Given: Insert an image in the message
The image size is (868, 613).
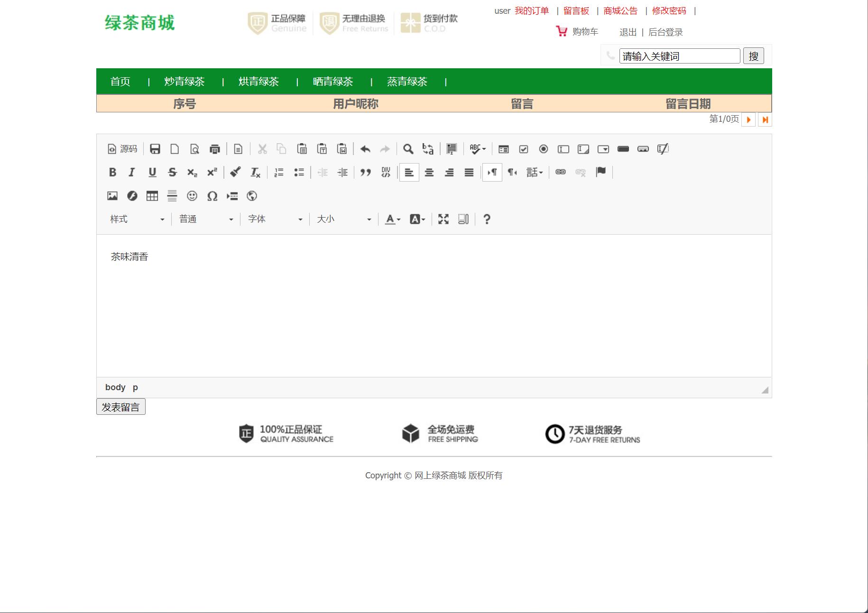Looking at the screenshot, I should point(111,196).
